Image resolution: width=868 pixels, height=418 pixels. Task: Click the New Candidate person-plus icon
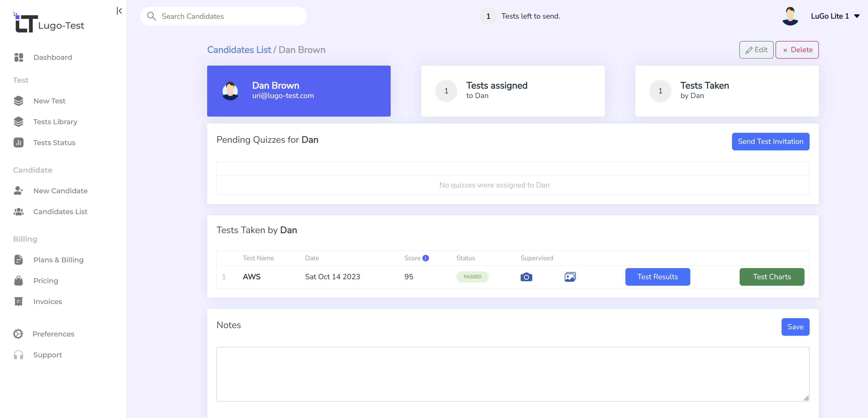[x=19, y=191]
